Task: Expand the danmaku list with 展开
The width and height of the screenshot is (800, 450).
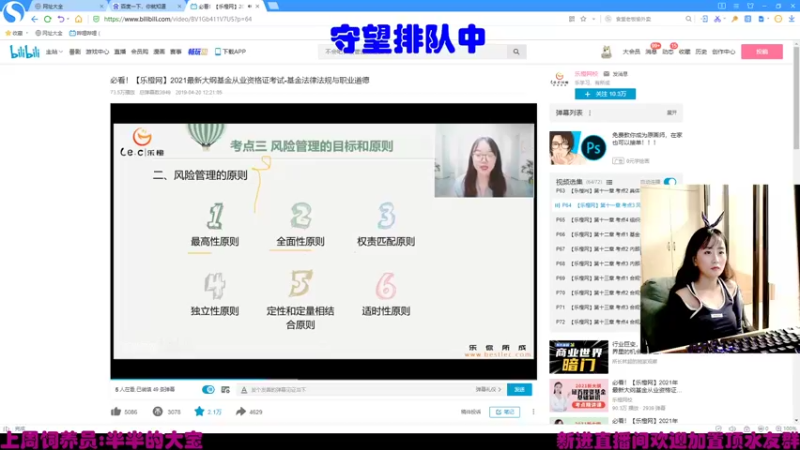Action: (671, 113)
